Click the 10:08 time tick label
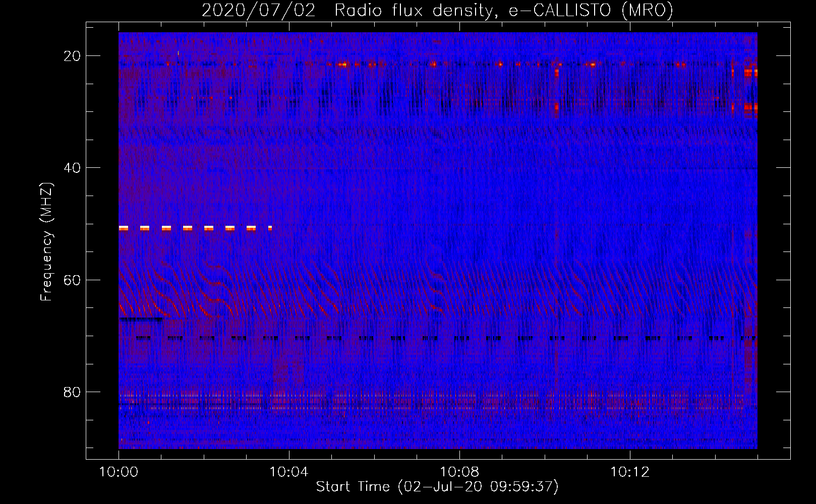Image resolution: width=816 pixels, height=504 pixels. (459, 472)
